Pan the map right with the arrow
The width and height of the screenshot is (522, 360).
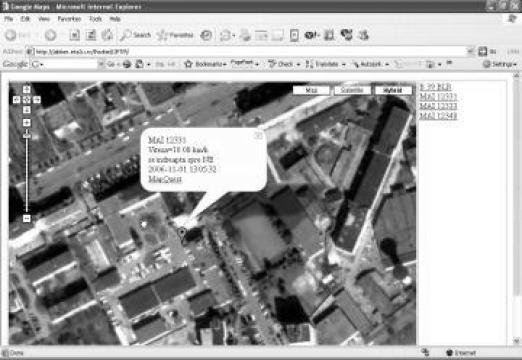[37, 99]
